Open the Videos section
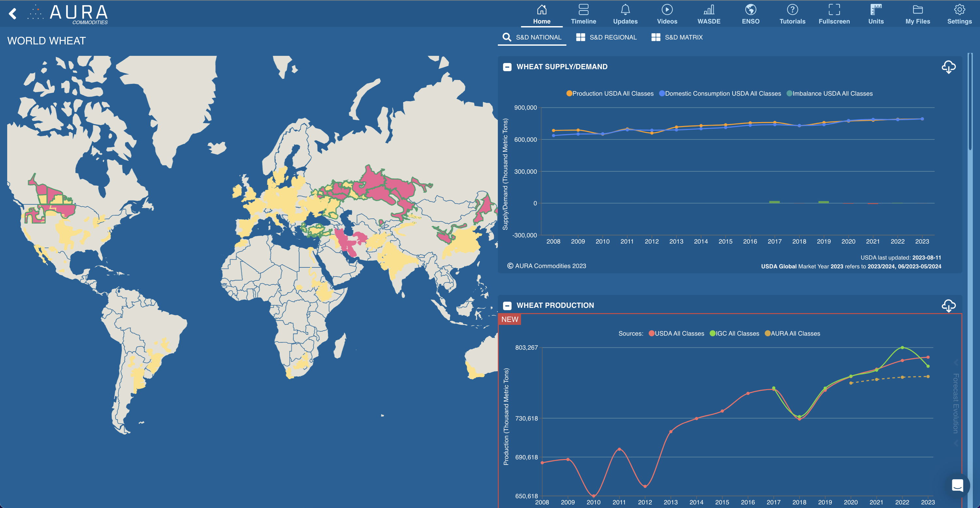 (667, 14)
